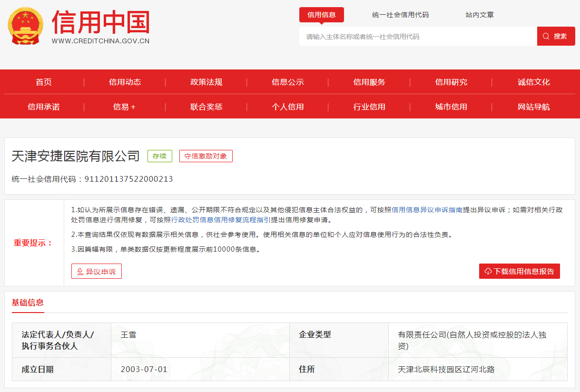Click the founding date 2003-07-01
This screenshot has height=392, width=580.
coord(144,370)
